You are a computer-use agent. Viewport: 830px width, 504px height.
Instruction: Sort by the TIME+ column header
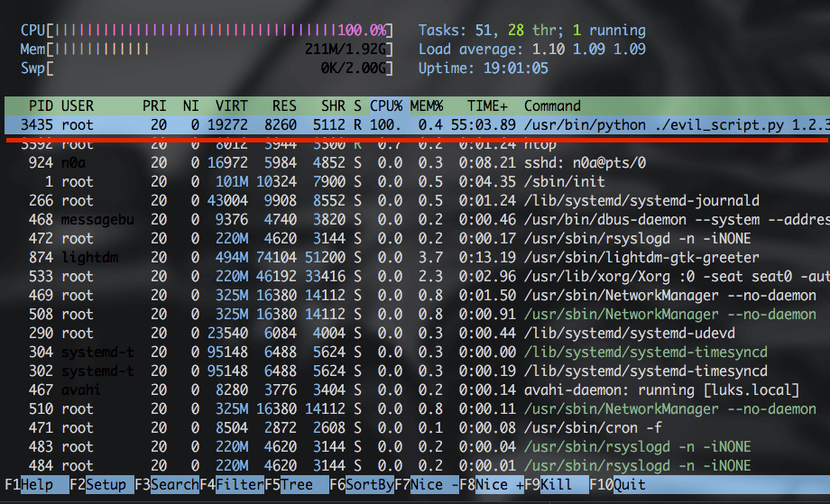[487, 105]
